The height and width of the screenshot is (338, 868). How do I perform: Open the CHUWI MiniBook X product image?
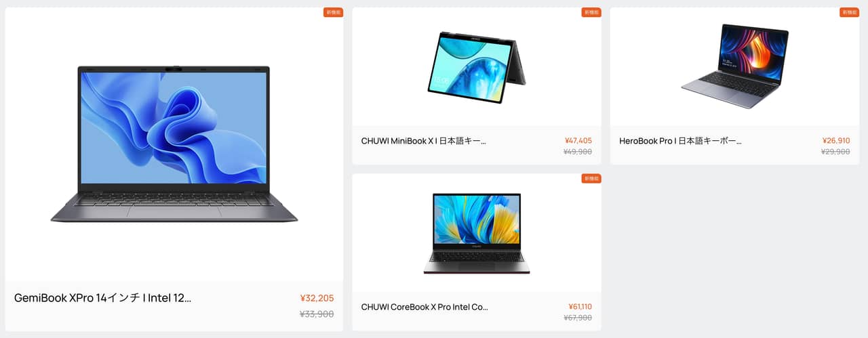tap(477, 67)
